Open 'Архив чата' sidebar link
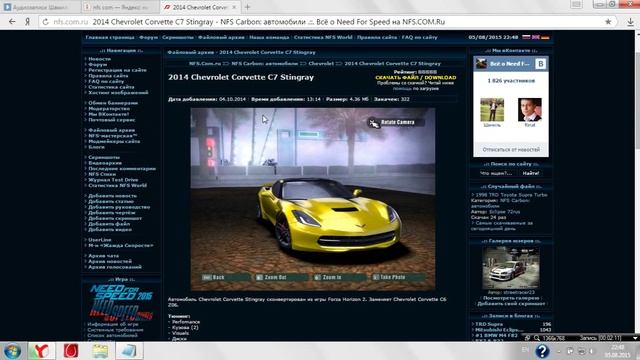The width and height of the screenshot is (640, 360). click(x=104, y=256)
